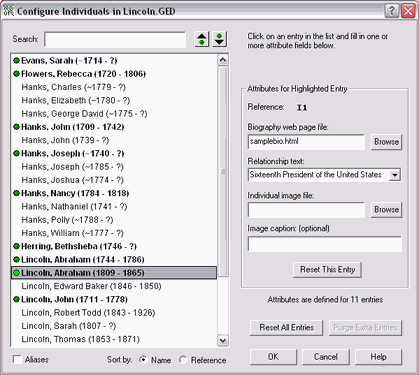419x375 pixels.
Task: Click the move-up arrow icon next to Search
Action: (202, 39)
